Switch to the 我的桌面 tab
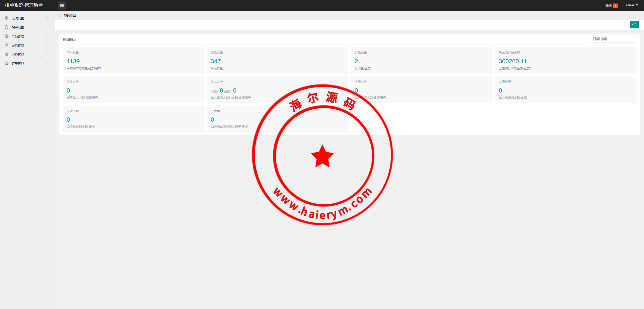 70,15
